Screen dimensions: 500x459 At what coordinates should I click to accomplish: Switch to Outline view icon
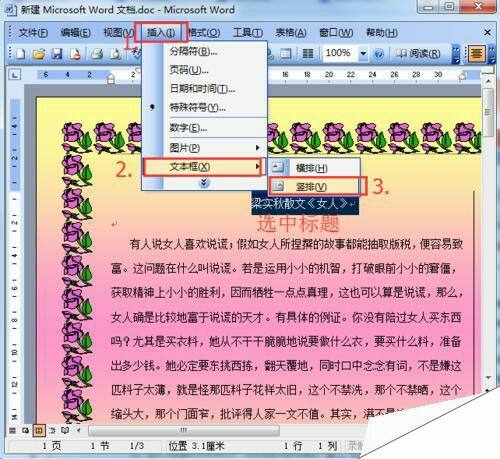52,430
